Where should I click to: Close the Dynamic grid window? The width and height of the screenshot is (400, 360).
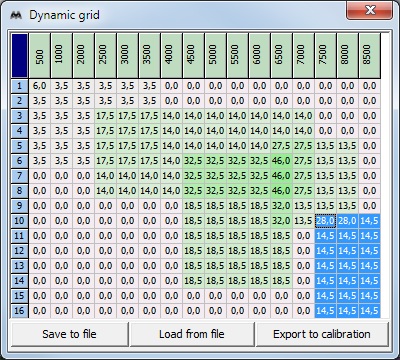point(369,11)
